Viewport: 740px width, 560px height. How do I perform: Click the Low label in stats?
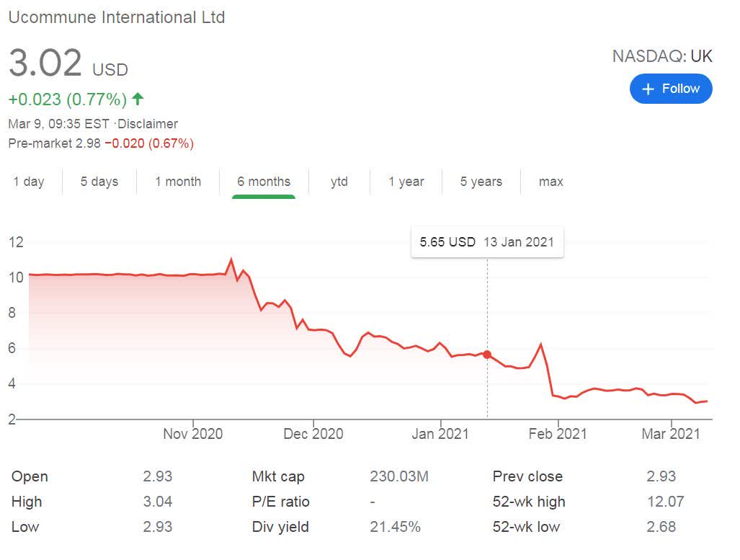25,526
